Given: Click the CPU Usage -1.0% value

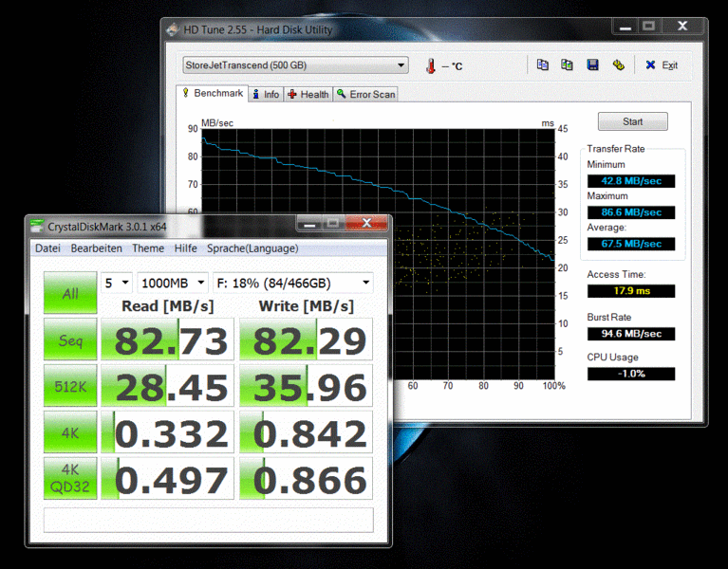Looking at the screenshot, I should pos(631,374).
